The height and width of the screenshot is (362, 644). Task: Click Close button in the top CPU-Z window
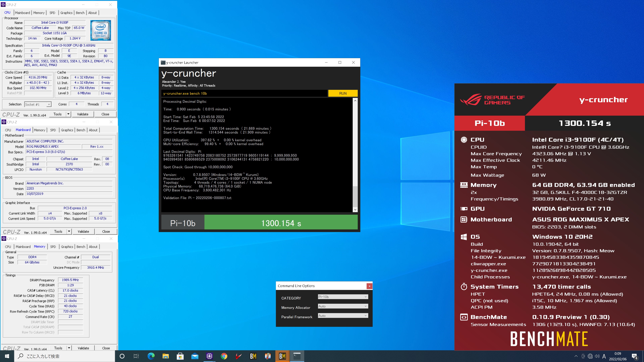click(x=105, y=114)
